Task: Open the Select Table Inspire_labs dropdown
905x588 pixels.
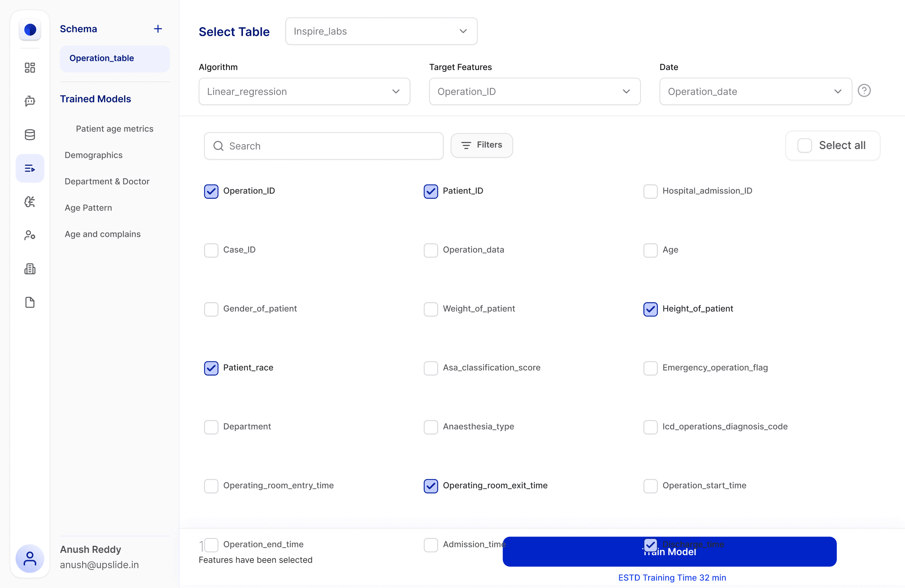Action: click(381, 31)
